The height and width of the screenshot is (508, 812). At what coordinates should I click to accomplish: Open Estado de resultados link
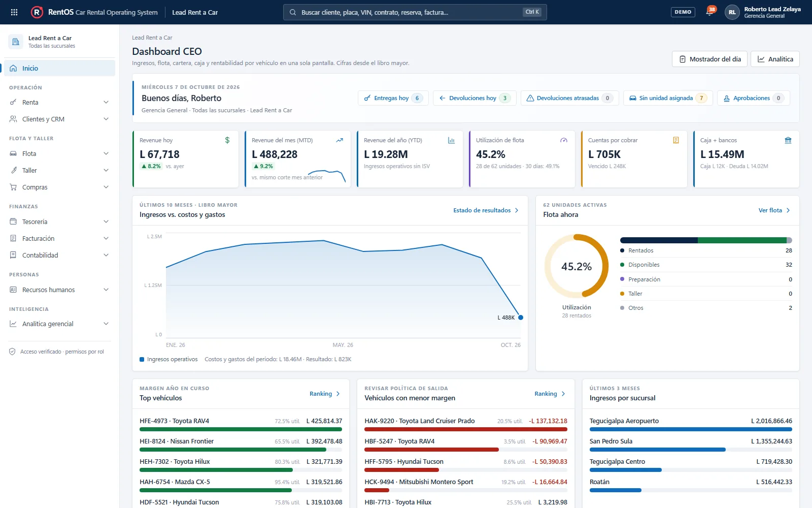tap(486, 210)
